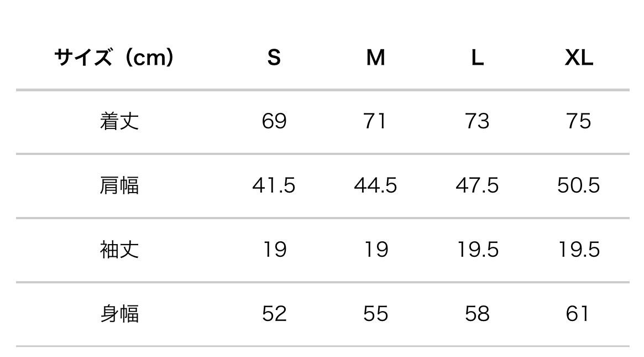Select the 袖丈 value 19.5 in L column
Image resolution: width=644 pixels, height=357 pixels.
477,250
